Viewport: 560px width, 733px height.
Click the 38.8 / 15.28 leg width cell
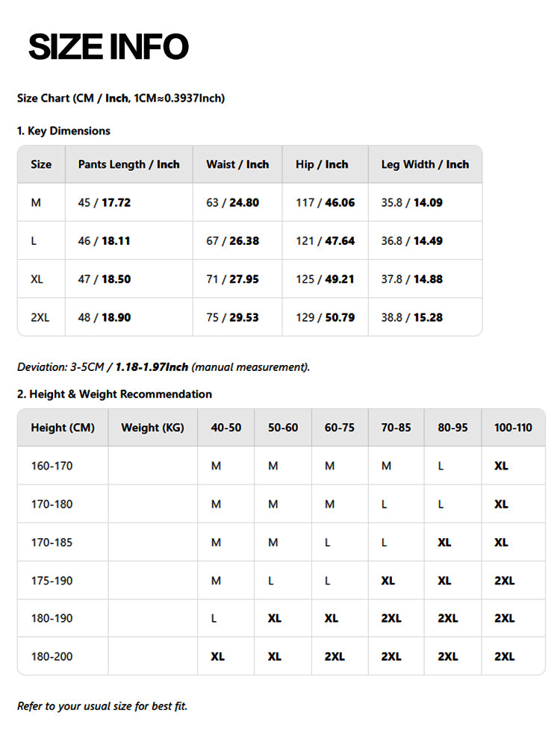point(411,317)
